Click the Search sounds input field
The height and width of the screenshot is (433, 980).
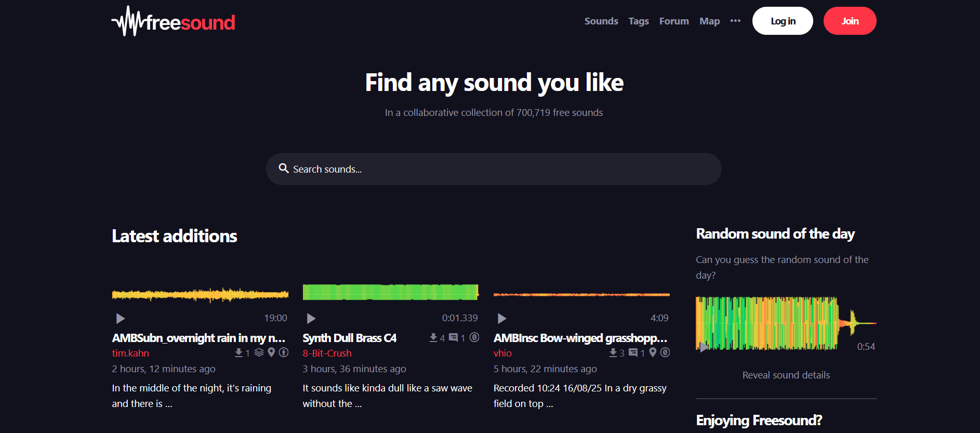[494, 169]
